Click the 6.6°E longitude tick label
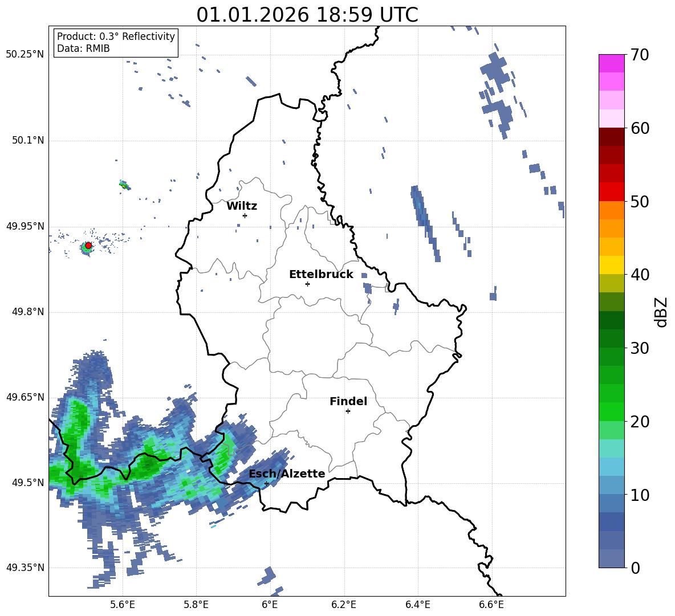Image resolution: width=675 pixels, height=616 pixels. [x=491, y=605]
